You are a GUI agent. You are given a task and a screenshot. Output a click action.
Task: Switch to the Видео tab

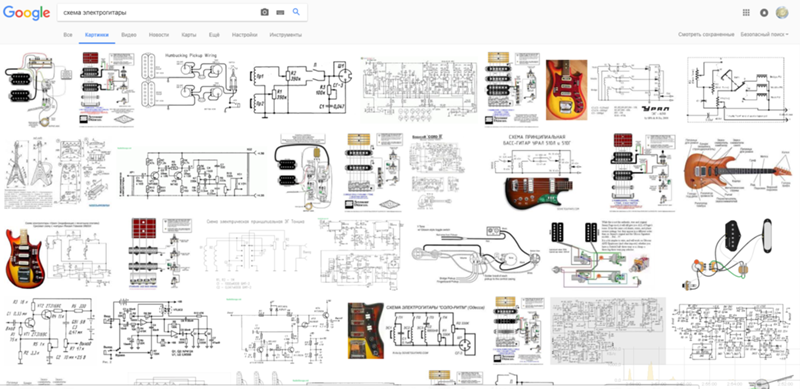(x=129, y=35)
